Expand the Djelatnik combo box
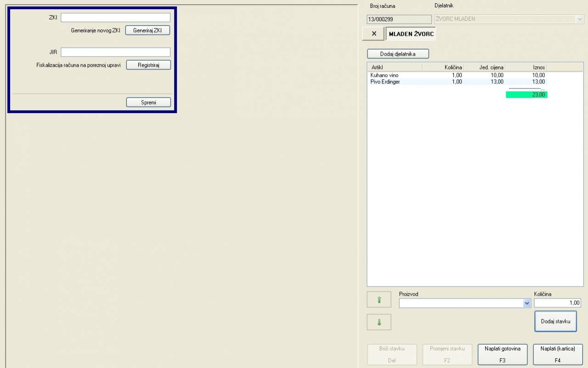Image resolution: width=588 pixels, height=368 pixels. tap(579, 19)
